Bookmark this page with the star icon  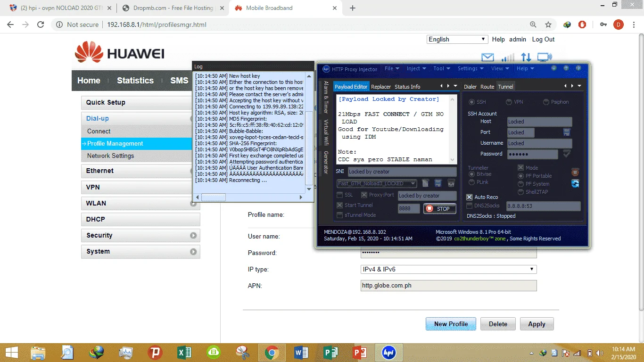pos(548,25)
